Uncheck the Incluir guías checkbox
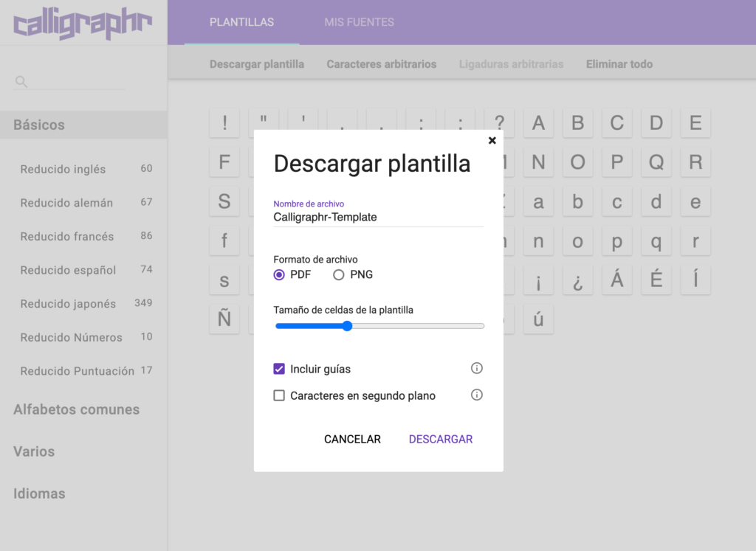This screenshot has height=551, width=756. pos(279,369)
